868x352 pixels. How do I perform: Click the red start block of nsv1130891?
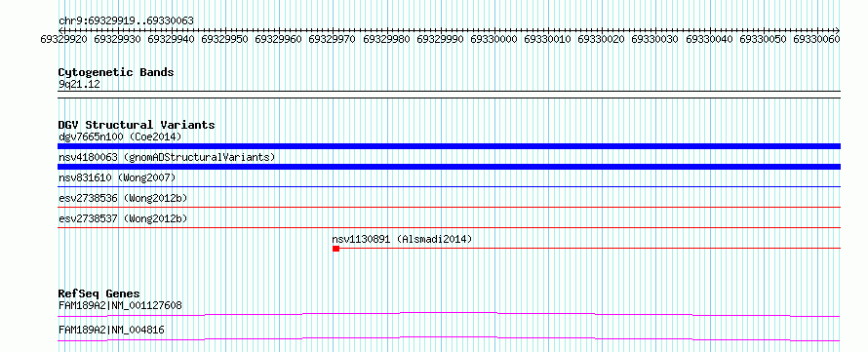click(336, 249)
